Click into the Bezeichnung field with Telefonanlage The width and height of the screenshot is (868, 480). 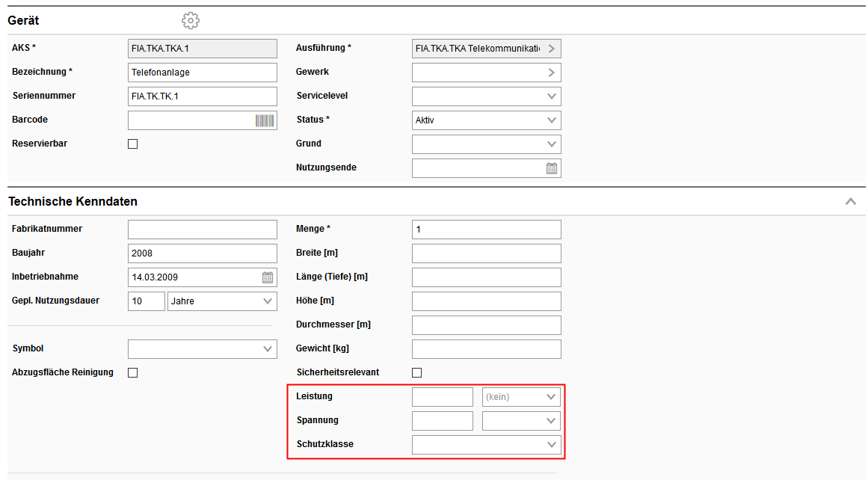pos(202,73)
